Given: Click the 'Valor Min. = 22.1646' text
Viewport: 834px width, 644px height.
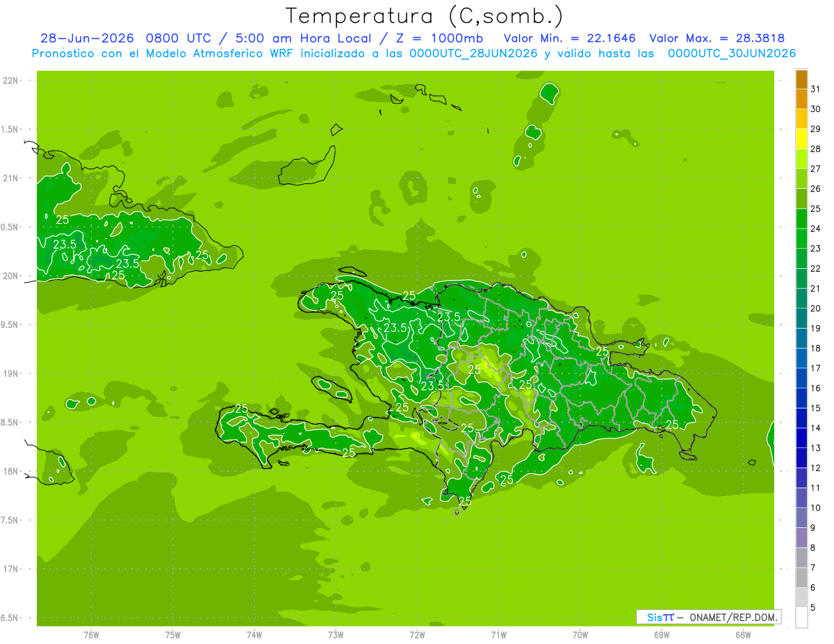Looking at the screenshot, I should pyautogui.click(x=569, y=38).
